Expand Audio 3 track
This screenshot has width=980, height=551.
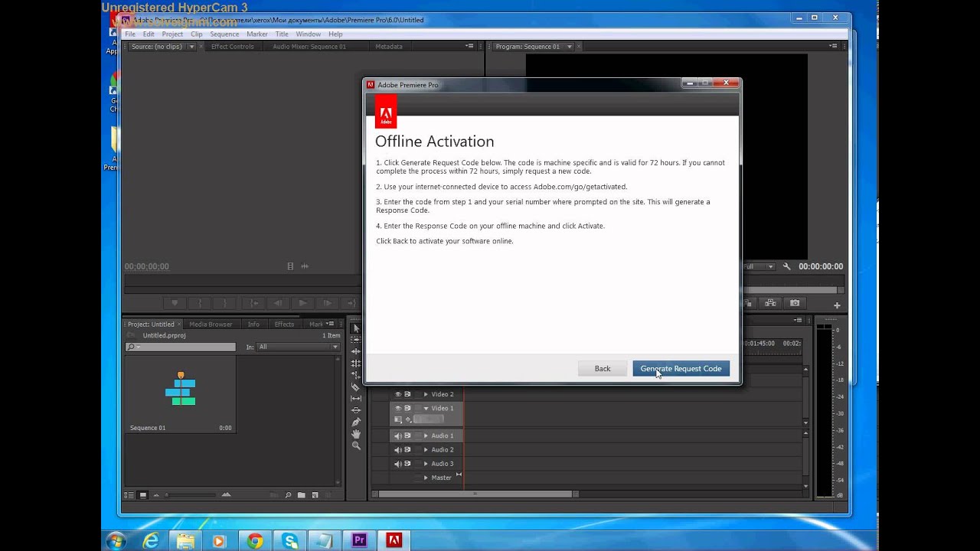(x=426, y=464)
